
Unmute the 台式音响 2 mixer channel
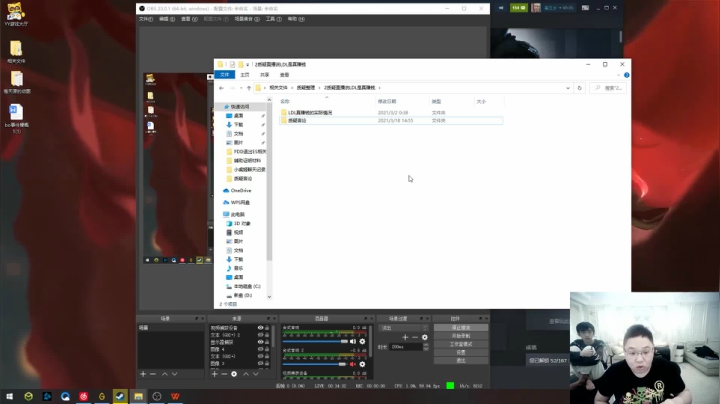click(x=353, y=364)
